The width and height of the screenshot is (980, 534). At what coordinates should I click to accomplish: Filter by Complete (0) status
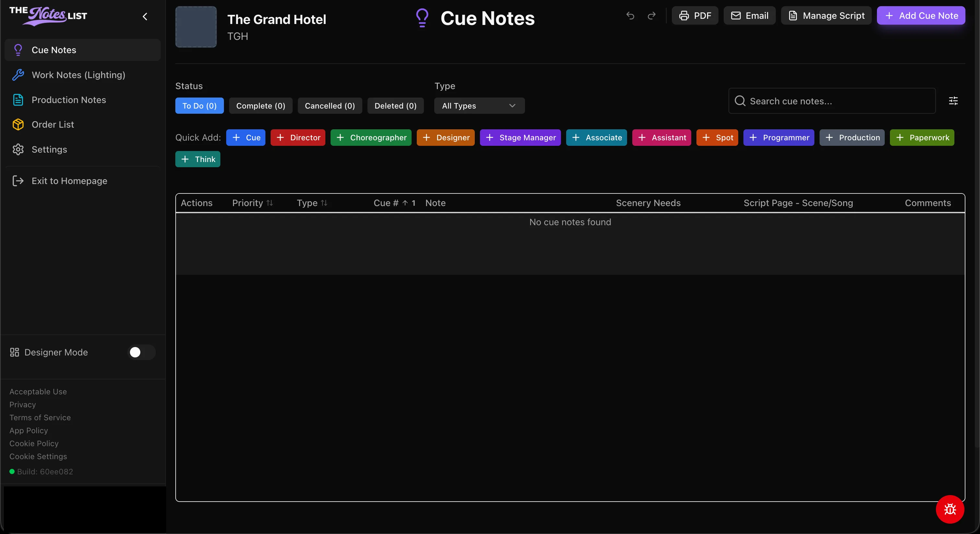[x=261, y=106]
